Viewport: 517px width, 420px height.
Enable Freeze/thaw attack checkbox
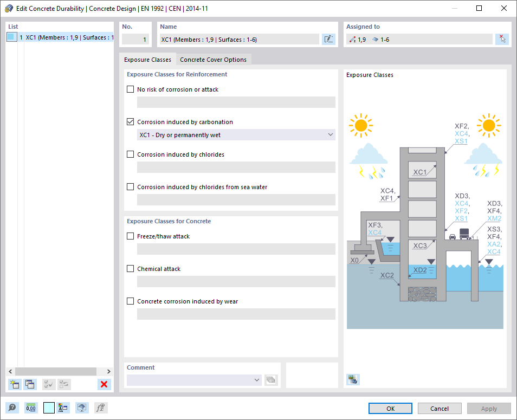(131, 236)
